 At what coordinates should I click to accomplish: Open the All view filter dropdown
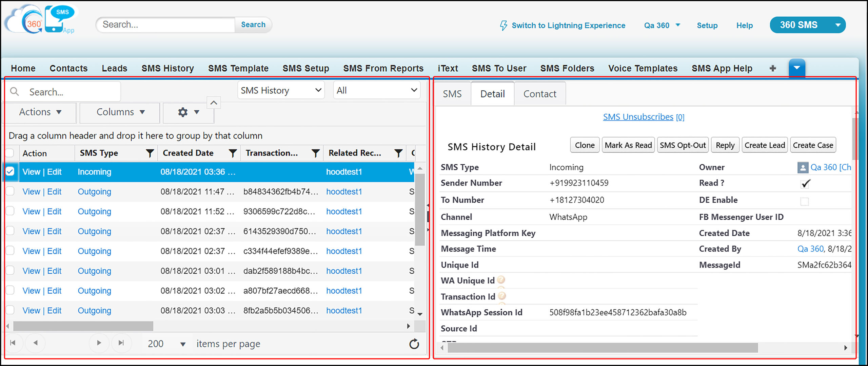pos(376,90)
